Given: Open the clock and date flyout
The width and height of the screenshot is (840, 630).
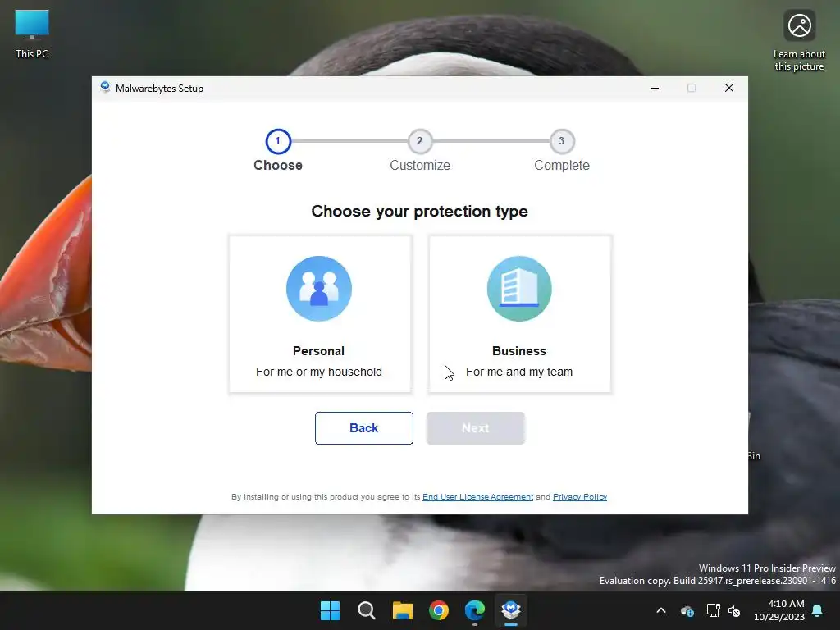Looking at the screenshot, I should tap(779, 610).
